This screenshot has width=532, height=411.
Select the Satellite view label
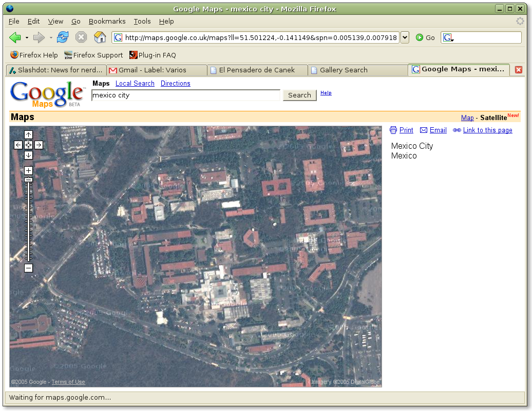point(493,118)
